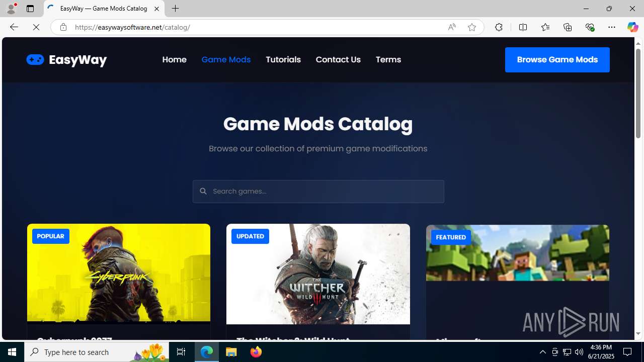Viewport: 644px width, 362px height.
Task: Open Settings and more menu
Action: (x=612, y=27)
